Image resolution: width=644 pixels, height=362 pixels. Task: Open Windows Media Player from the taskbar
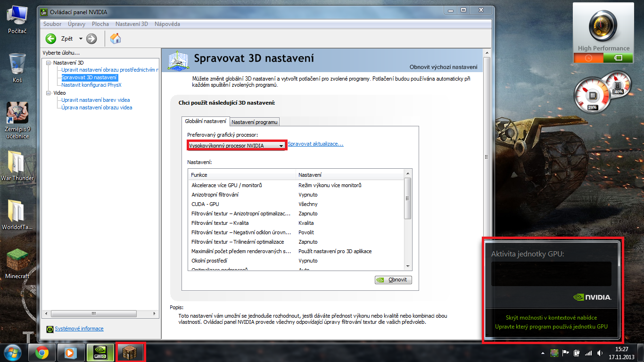coord(71,353)
